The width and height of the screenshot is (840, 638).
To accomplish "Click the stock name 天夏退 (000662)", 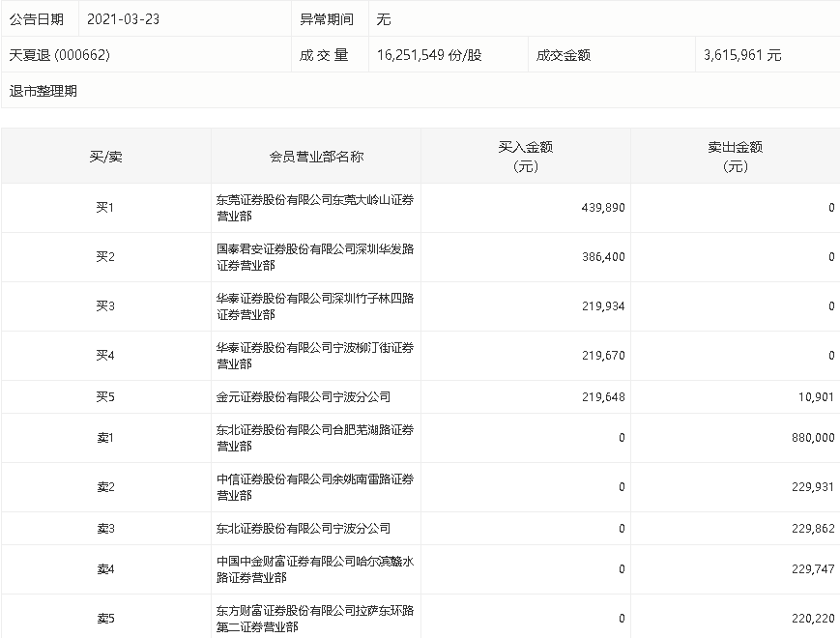I will (60, 55).
